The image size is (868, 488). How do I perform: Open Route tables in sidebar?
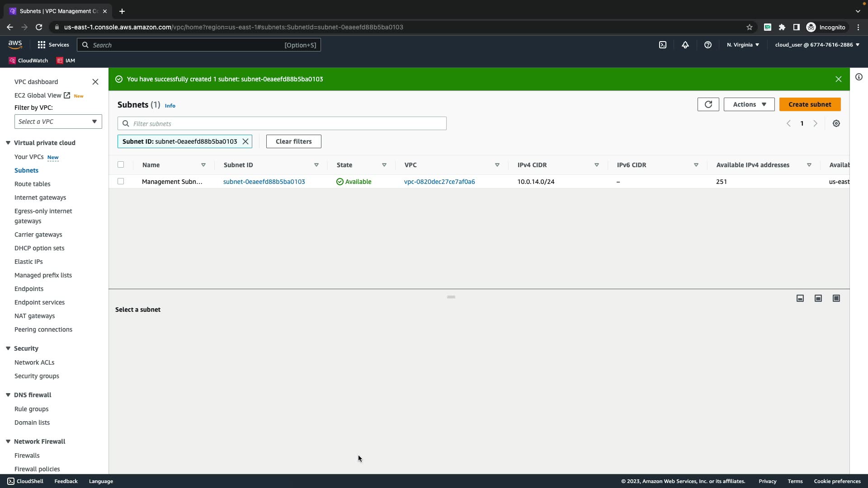[x=32, y=184]
